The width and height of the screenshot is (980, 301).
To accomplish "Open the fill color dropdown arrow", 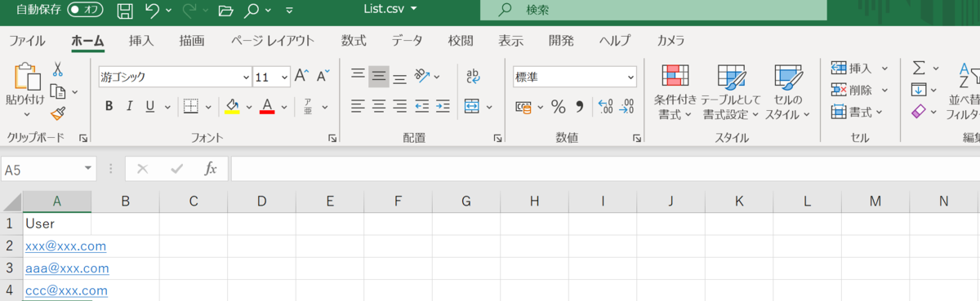I will (249, 107).
